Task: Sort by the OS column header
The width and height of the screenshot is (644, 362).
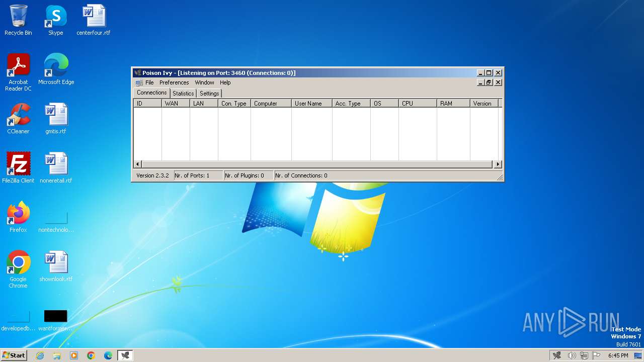Action: pyautogui.click(x=384, y=104)
